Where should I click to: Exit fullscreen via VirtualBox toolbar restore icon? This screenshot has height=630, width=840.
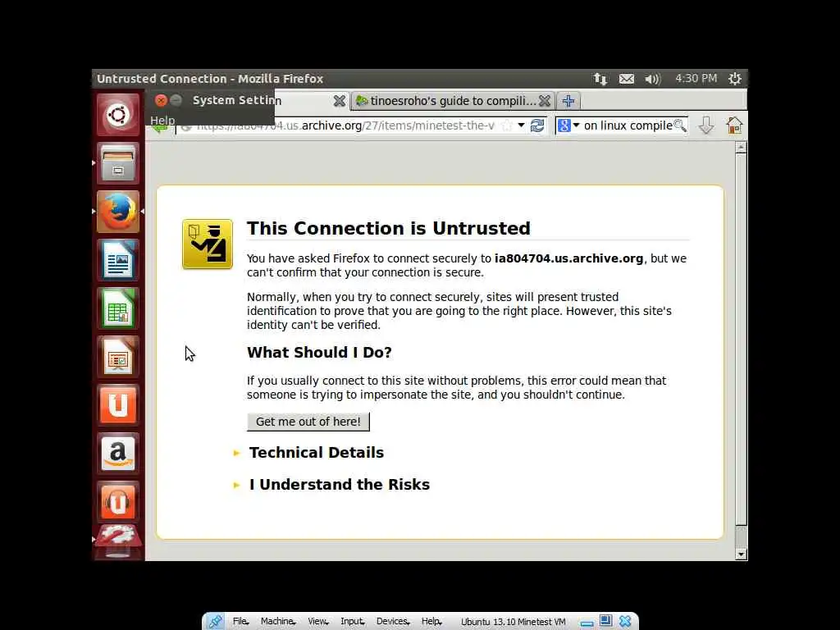605,621
